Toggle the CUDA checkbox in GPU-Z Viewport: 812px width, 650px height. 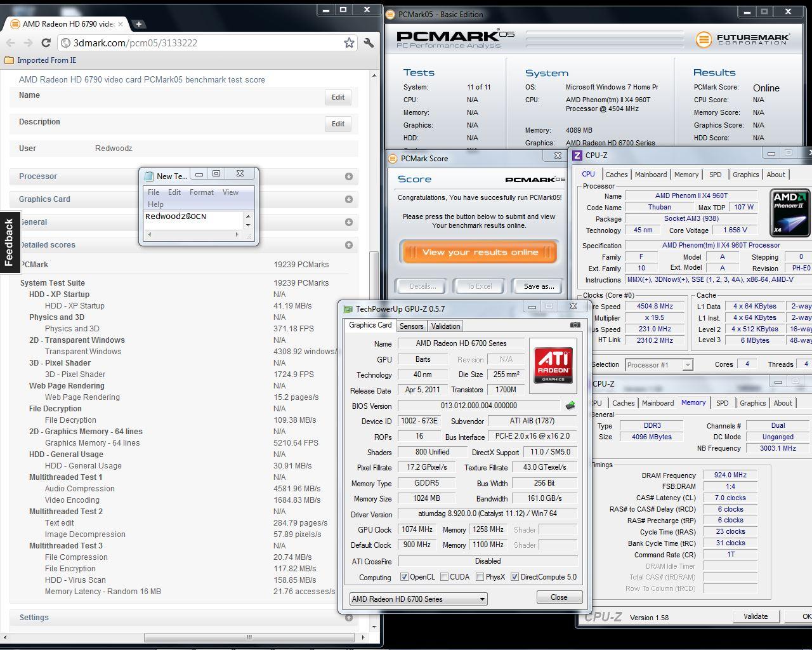[444, 577]
